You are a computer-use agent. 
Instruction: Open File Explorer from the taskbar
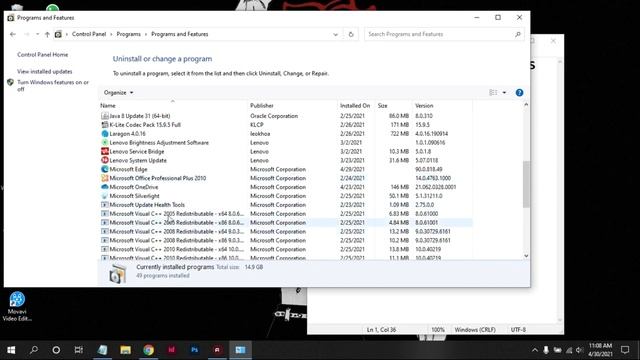pos(125,350)
